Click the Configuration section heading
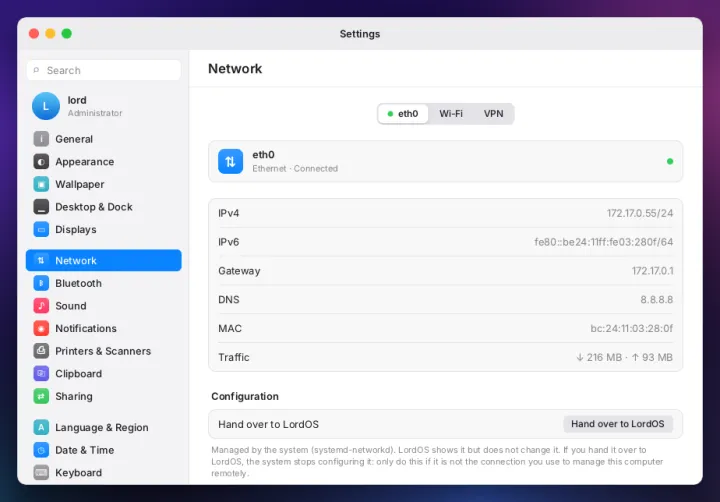The image size is (720, 502). (x=245, y=396)
